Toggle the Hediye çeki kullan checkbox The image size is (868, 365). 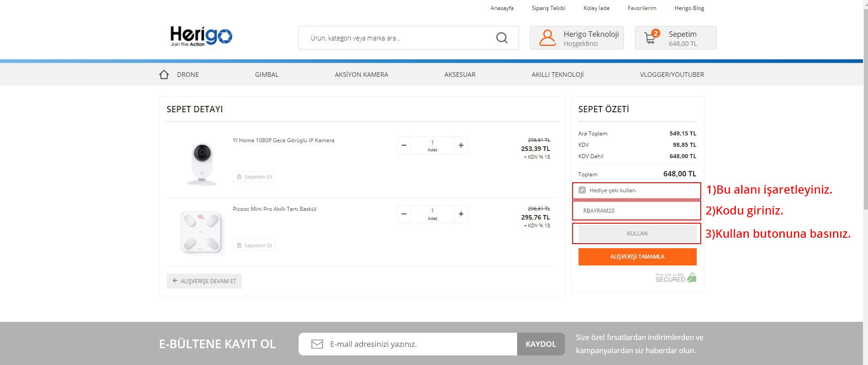582,190
